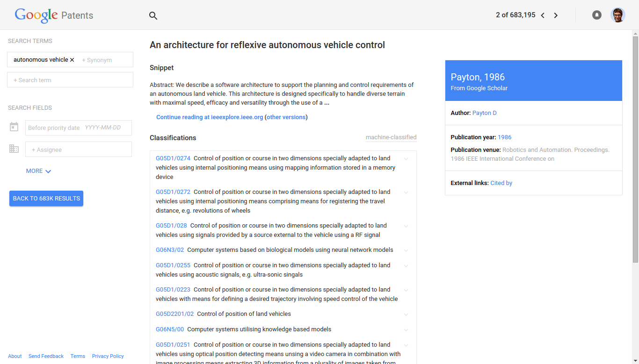Go to previous result with left arrow
This screenshot has width=639, height=364.
coord(542,15)
